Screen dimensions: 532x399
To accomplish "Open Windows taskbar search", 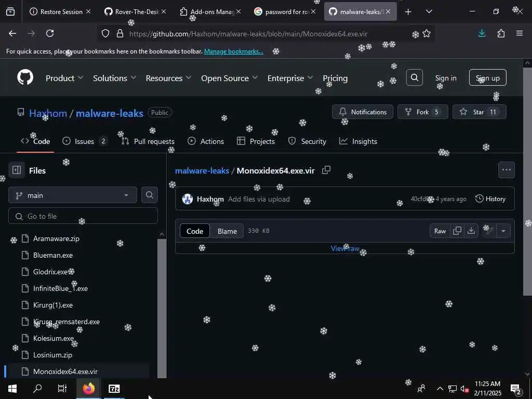I will pyautogui.click(x=37, y=389).
